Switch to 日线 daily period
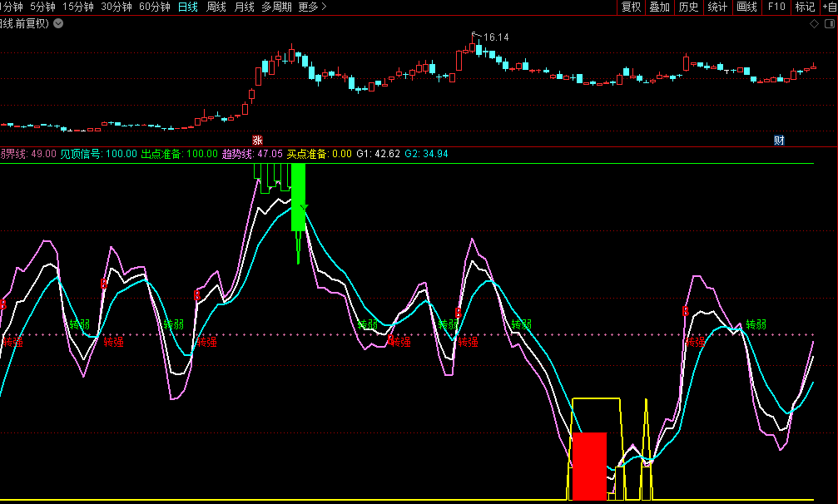Screen dimensions: 838x504 pyautogui.click(x=188, y=7)
